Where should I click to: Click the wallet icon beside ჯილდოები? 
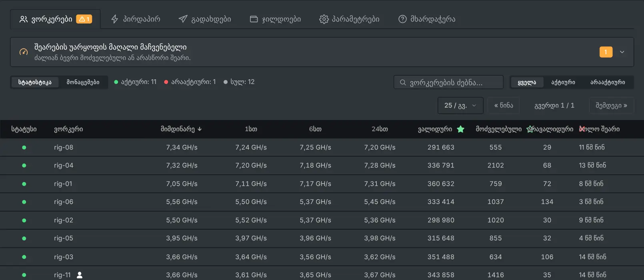click(254, 19)
